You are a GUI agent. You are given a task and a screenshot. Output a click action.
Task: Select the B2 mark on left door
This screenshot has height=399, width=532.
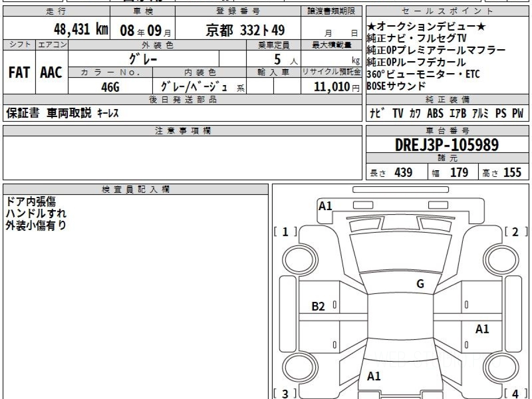tap(318, 306)
